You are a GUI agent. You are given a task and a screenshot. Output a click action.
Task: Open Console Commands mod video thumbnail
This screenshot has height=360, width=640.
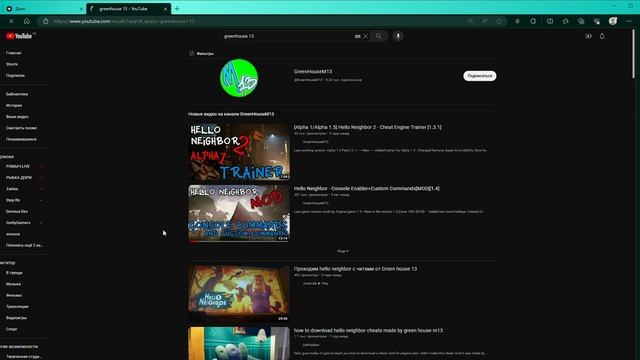(239, 213)
